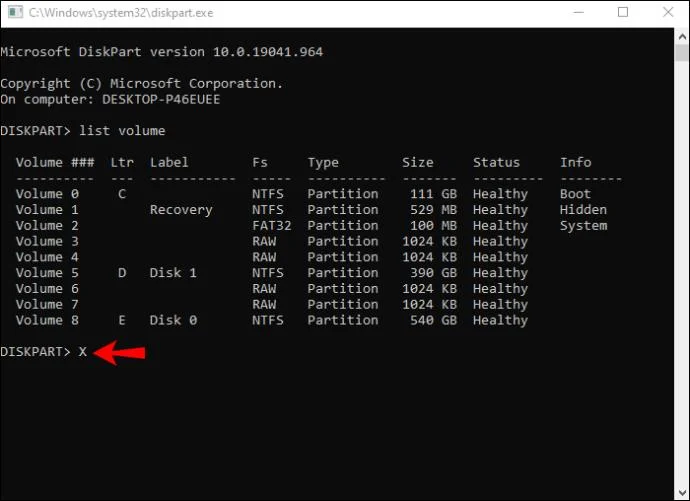The height and width of the screenshot is (501, 690).
Task: Click the 'Boot' info entry
Action: [x=575, y=194]
